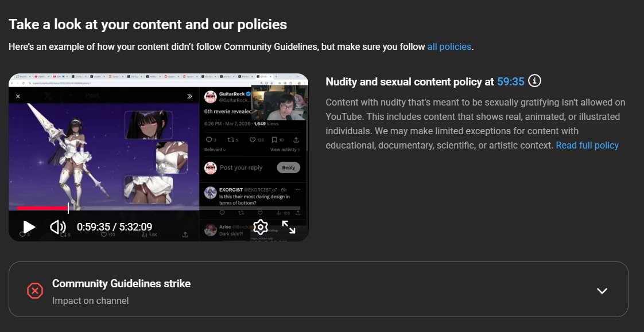Click the Impact on channel text
The width and height of the screenshot is (644, 332).
click(x=90, y=301)
